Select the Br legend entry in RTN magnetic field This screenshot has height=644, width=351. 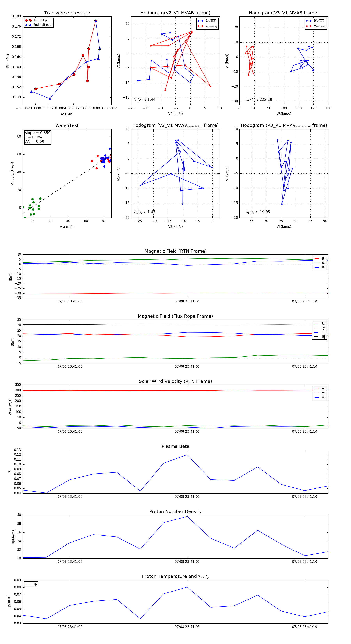320,259
